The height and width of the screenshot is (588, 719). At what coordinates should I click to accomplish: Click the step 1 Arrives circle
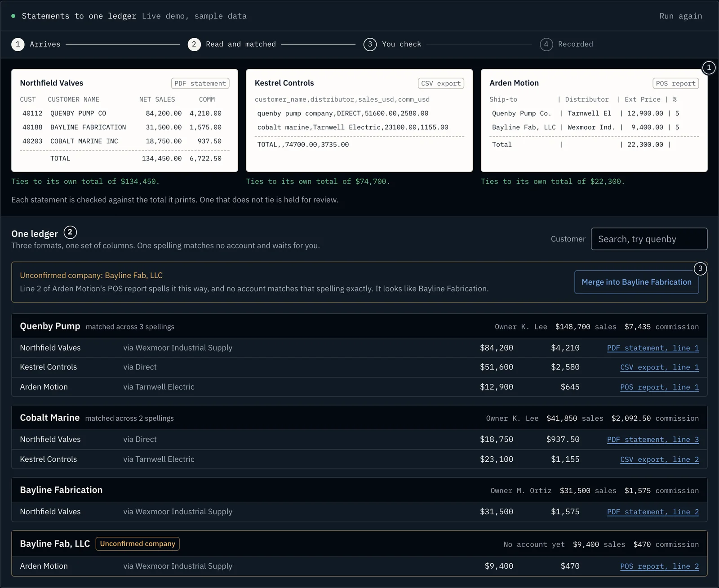click(x=18, y=44)
